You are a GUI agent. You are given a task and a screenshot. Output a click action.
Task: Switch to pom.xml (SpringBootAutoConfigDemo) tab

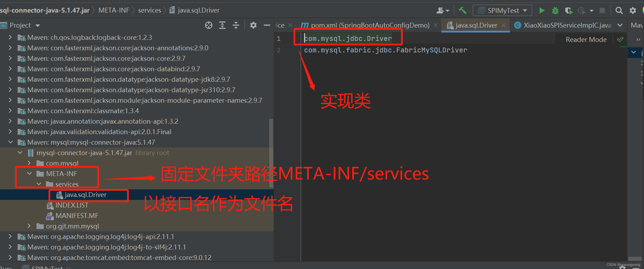pyautogui.click(x=369, y=25)
